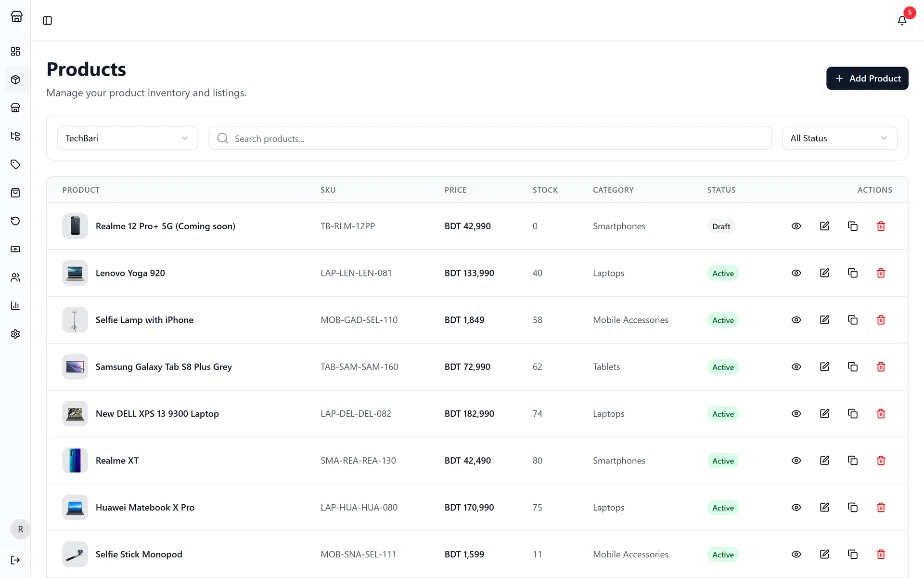Click the Realme XT product thumbnail
Viewport: 924px width, 578px height.
75,460
